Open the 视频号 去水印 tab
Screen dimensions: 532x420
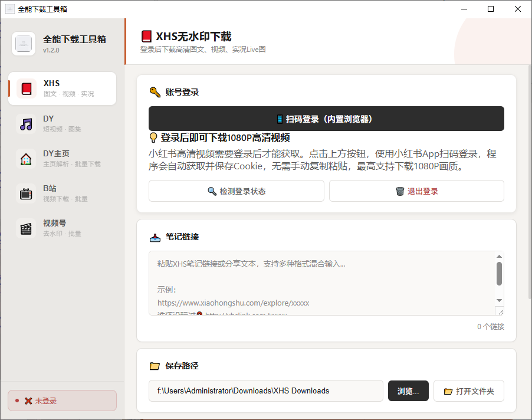63,228
